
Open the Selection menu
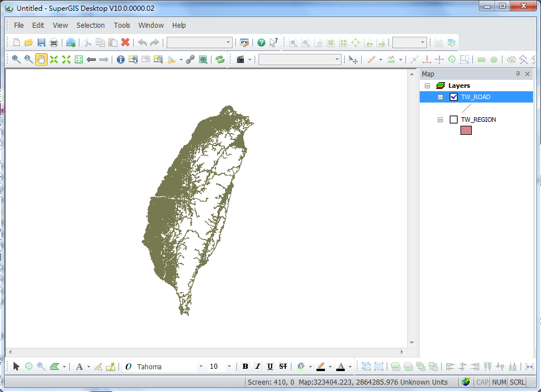pos(91,25)
